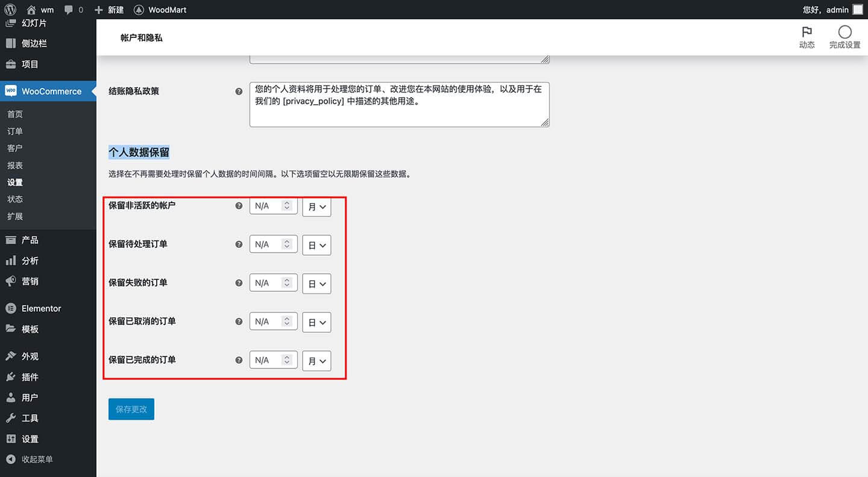Click the Elementor icon in sidebar
Screen dimensions: 868x477
(x=11, y=308)
